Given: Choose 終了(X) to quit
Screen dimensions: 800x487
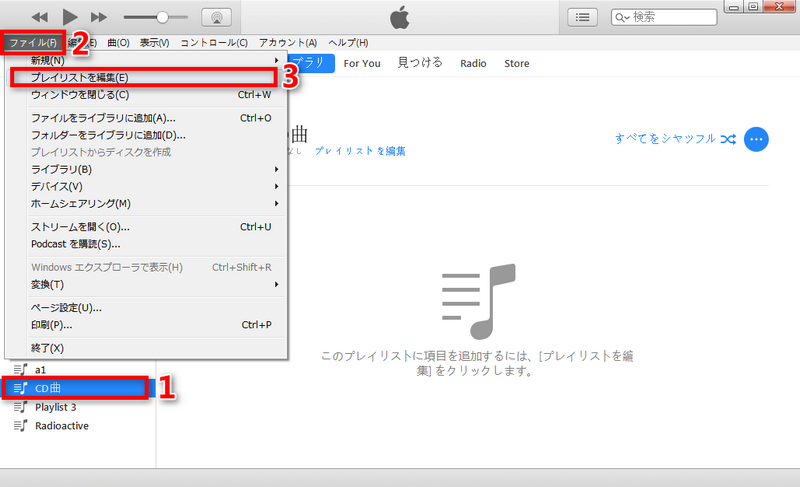Looking at the screenshot, I should coord(146,348).
